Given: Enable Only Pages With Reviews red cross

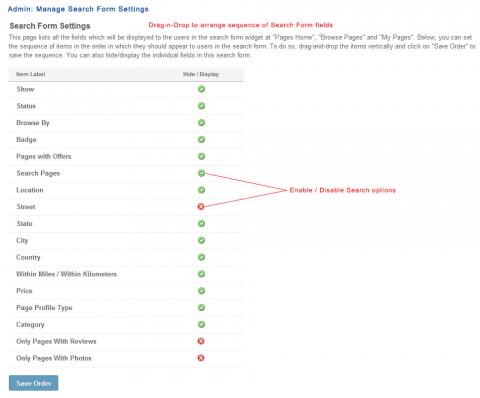Looking at the screenshot, I should point(201,341).
